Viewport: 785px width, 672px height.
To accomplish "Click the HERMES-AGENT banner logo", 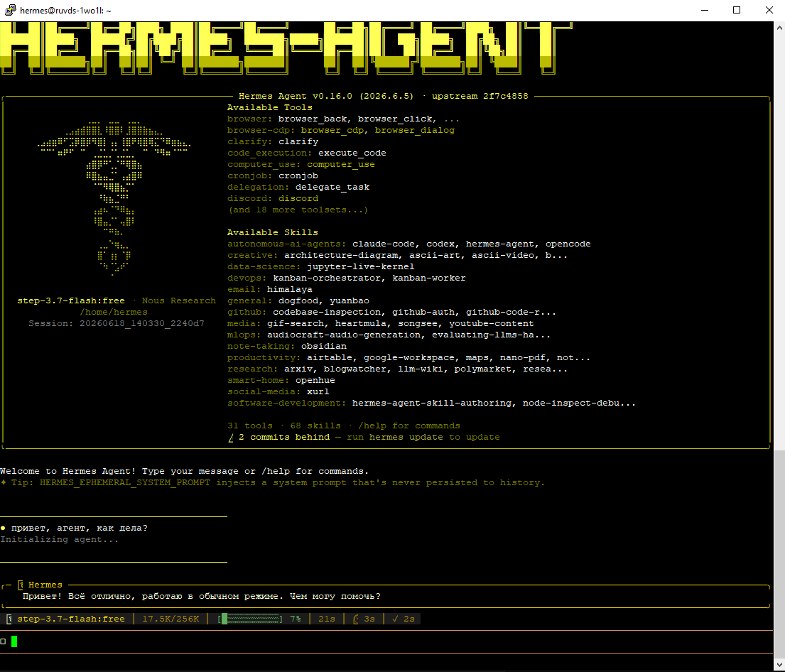I will 286,48.
